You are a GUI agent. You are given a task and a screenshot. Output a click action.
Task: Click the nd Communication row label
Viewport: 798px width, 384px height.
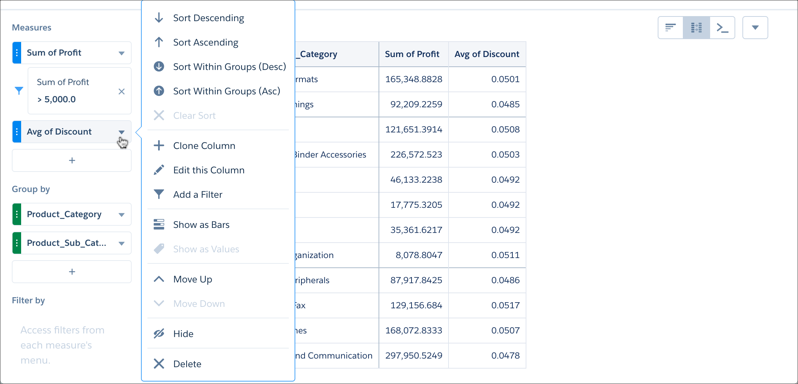pos(334,356)
